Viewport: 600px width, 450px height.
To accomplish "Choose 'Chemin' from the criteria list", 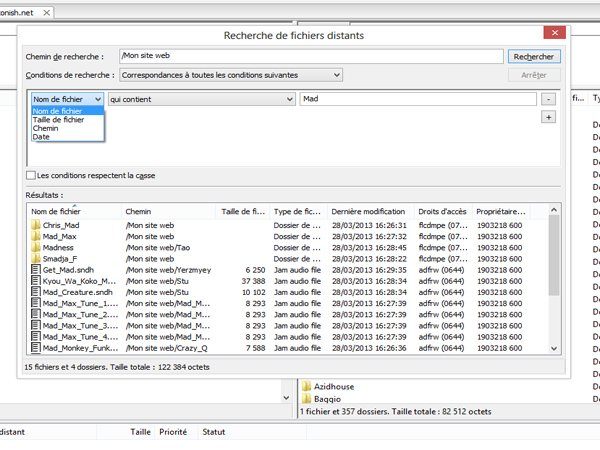I will point(67,128).
